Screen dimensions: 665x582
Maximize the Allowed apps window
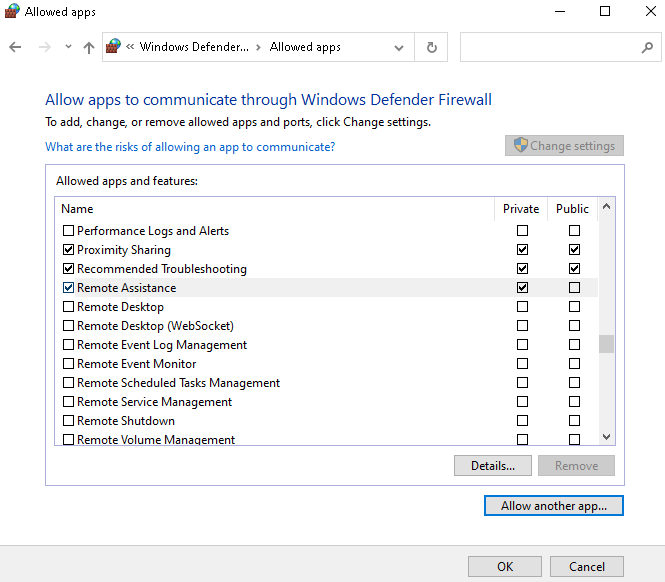[x=605, y=11]
